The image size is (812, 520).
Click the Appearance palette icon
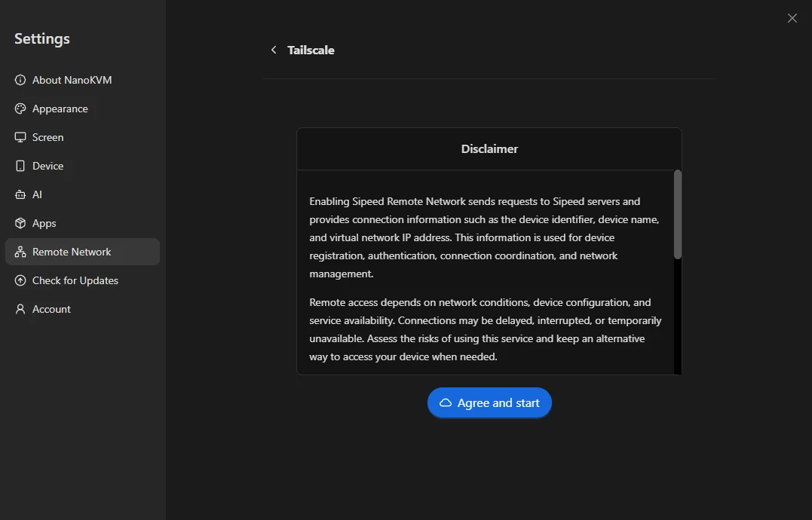pyautogui.click(x=20, y=109)
